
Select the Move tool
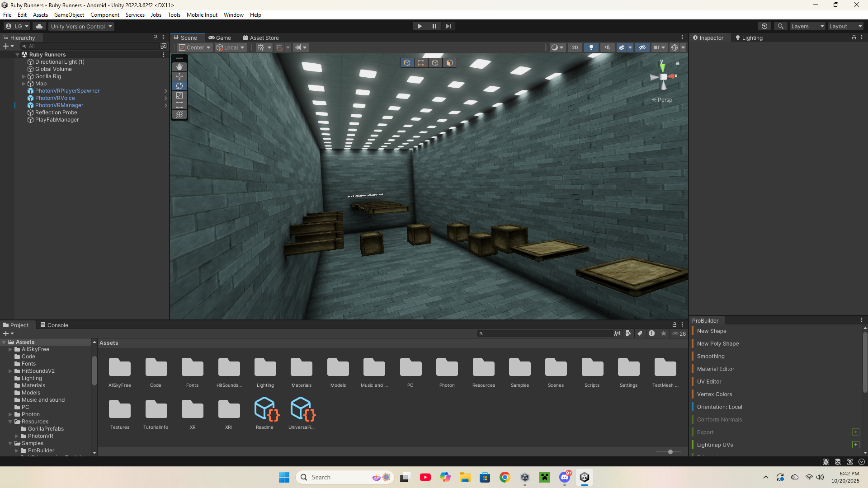[179, 76]
